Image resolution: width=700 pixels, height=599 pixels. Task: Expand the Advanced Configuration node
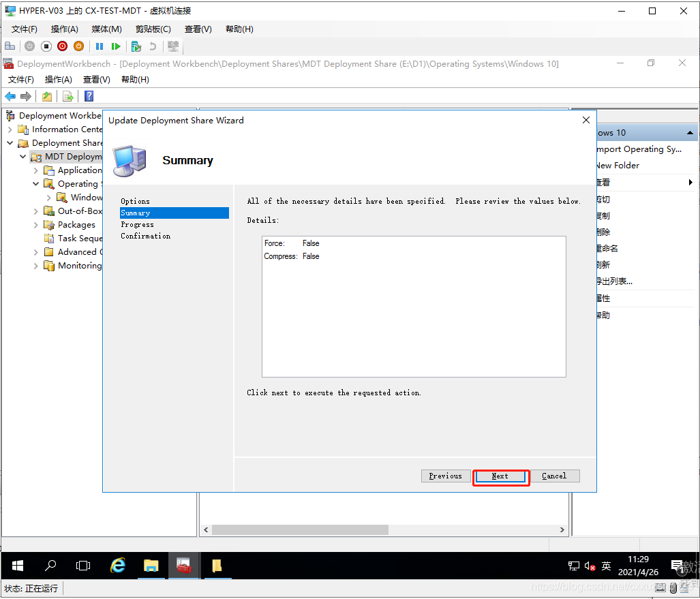(x=35, y=252)
